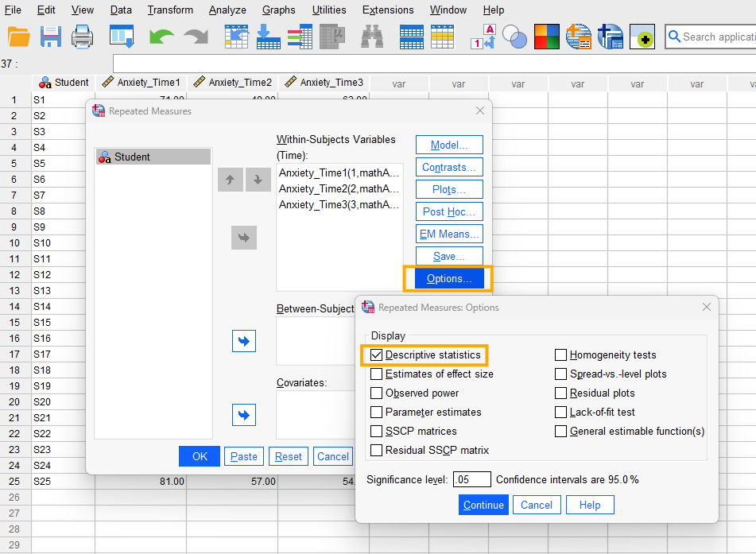Enable the Estimates of effect size checkbox

[x=376, y=373]
